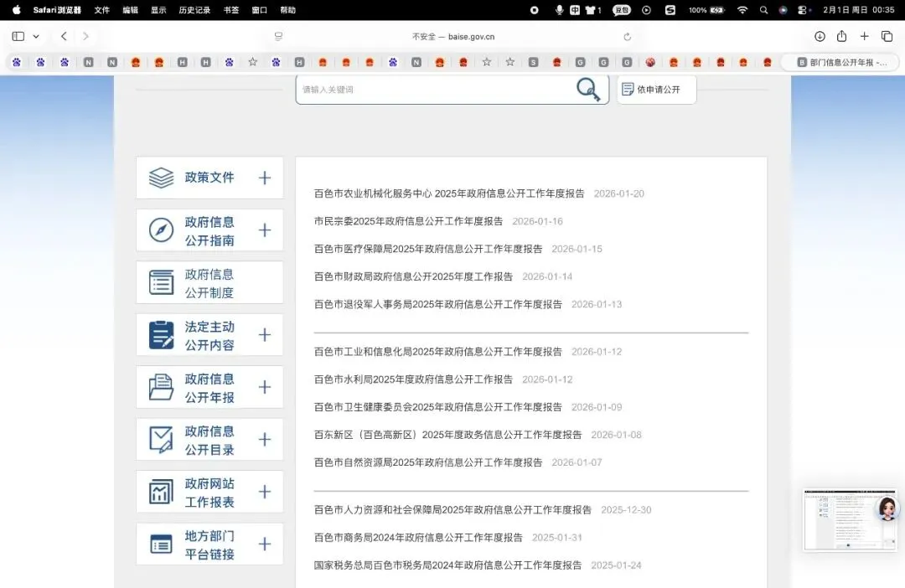
Task: Open the 依申请公开 button
Action: 657,90
